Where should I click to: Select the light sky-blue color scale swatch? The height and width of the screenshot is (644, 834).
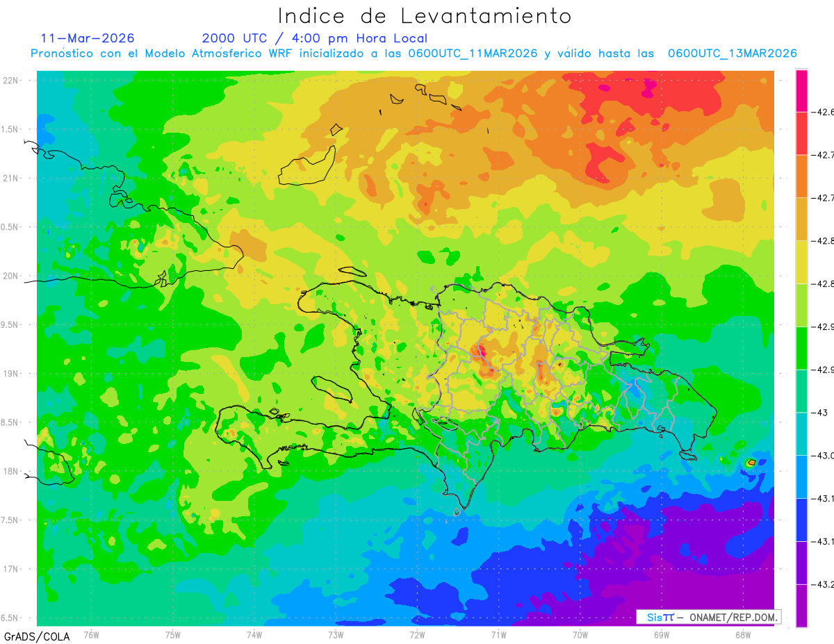(801, 477)
